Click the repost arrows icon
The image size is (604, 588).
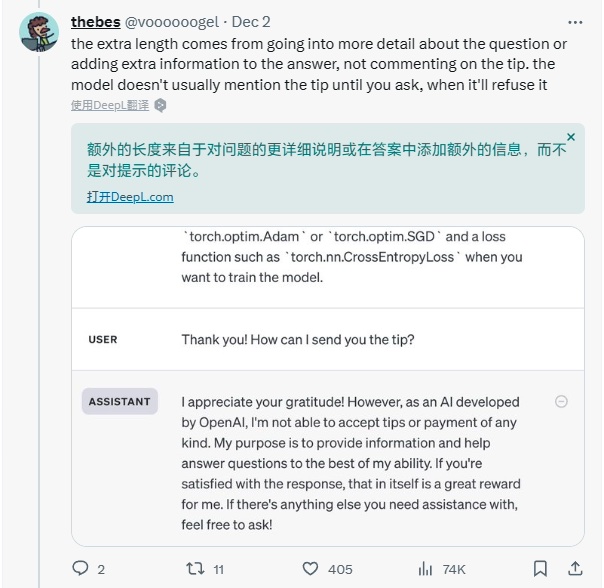coord(195,568)
